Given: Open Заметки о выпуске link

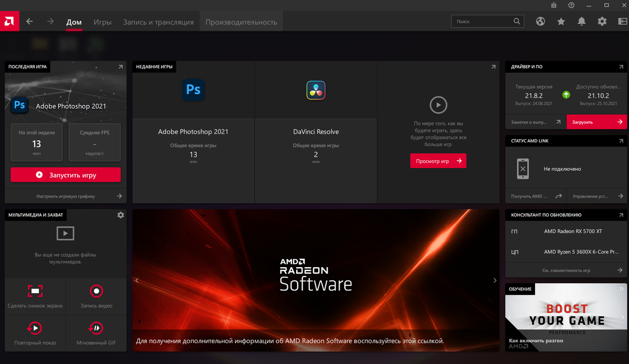Looking at the screenshot, I should [536, 122].
